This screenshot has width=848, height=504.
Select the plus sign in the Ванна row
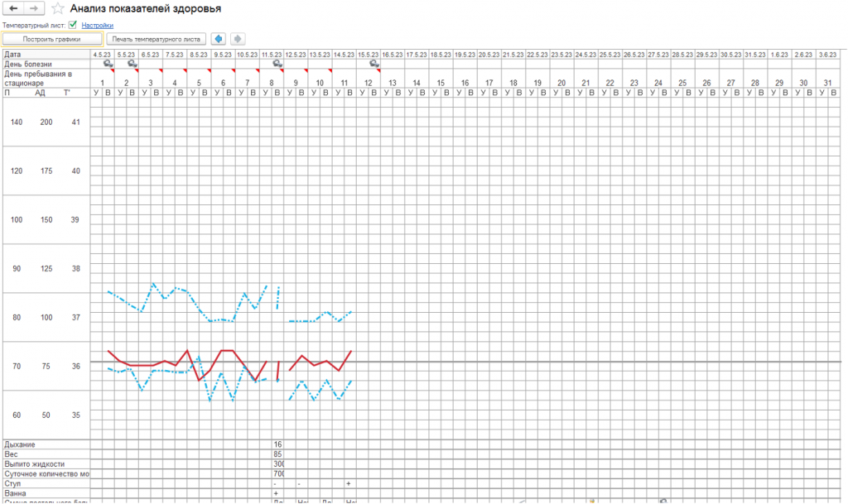276,493
